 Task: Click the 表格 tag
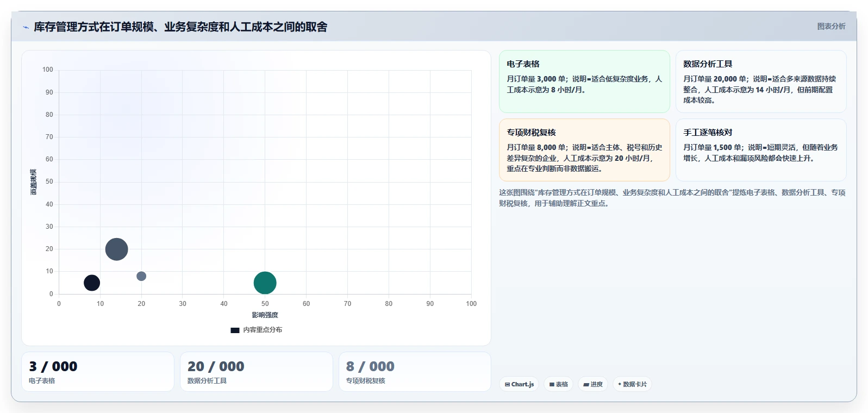[558, 384]
